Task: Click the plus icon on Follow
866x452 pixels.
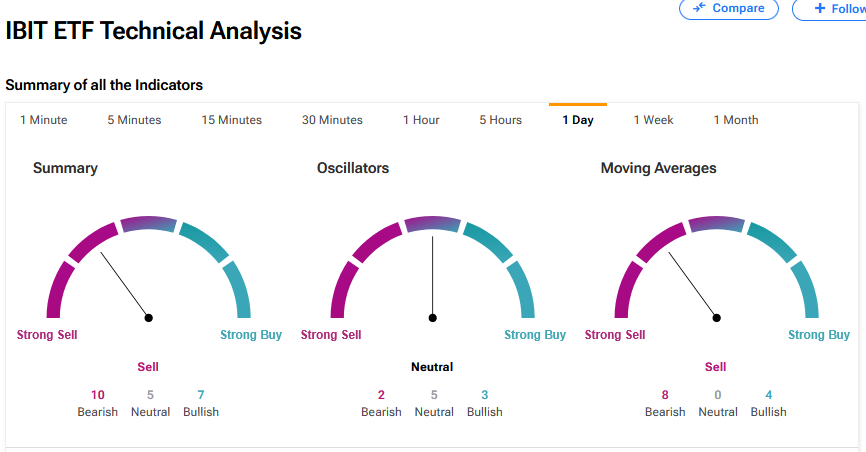Action: coord(820,8)
